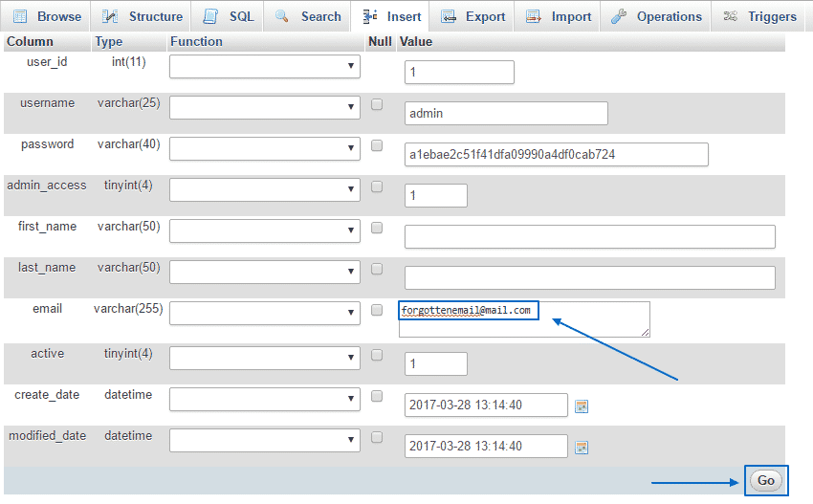Click the user_id value field
813x504 pixels.
459,72
